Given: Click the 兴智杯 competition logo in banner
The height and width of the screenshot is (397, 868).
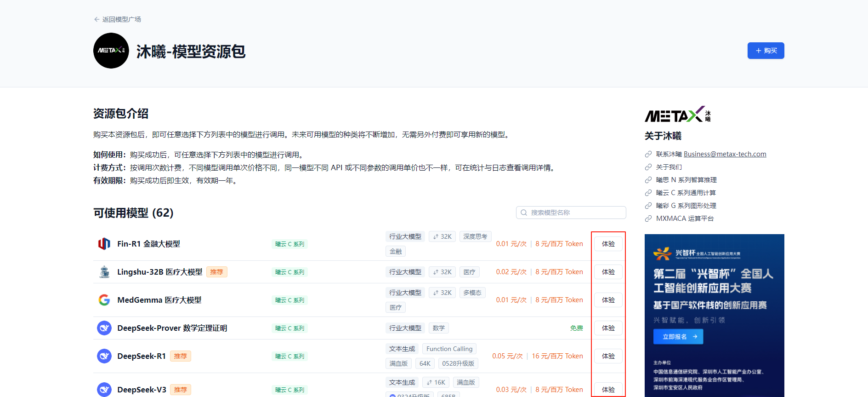Looking at the screenshot, I should 697,253.
